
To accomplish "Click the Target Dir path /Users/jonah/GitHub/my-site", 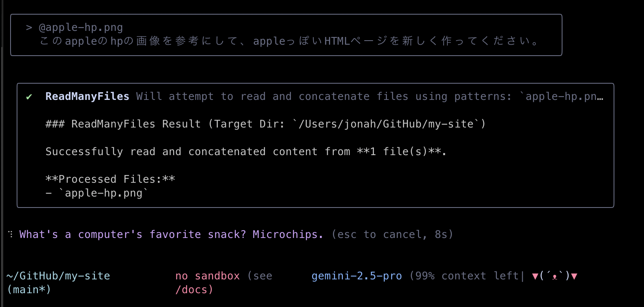I will (x=386, y=124).
